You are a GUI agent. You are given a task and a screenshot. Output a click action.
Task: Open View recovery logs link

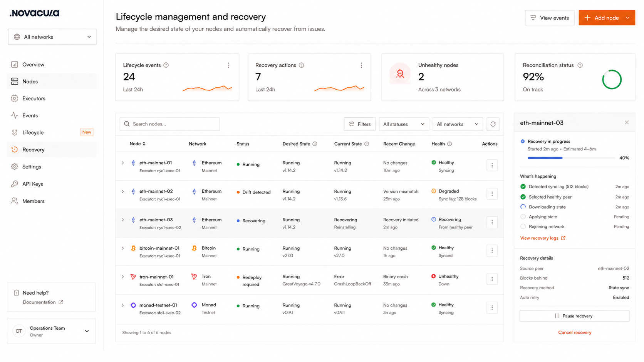[543, 238]
